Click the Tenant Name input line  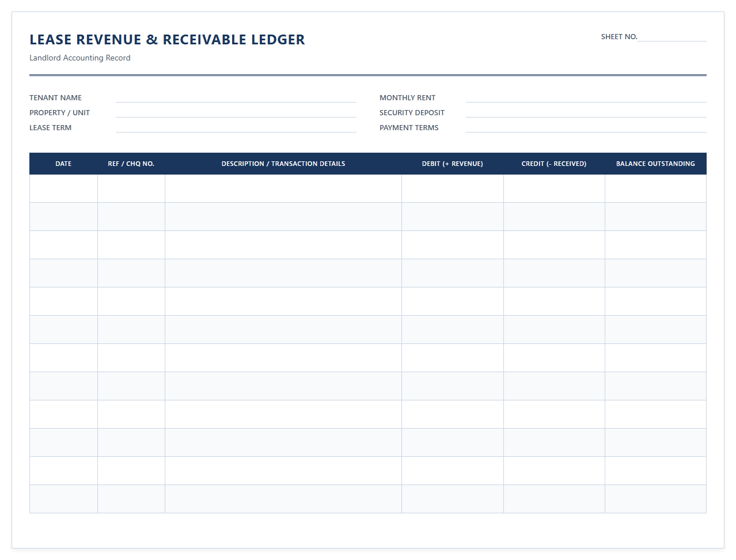[236, 97]
